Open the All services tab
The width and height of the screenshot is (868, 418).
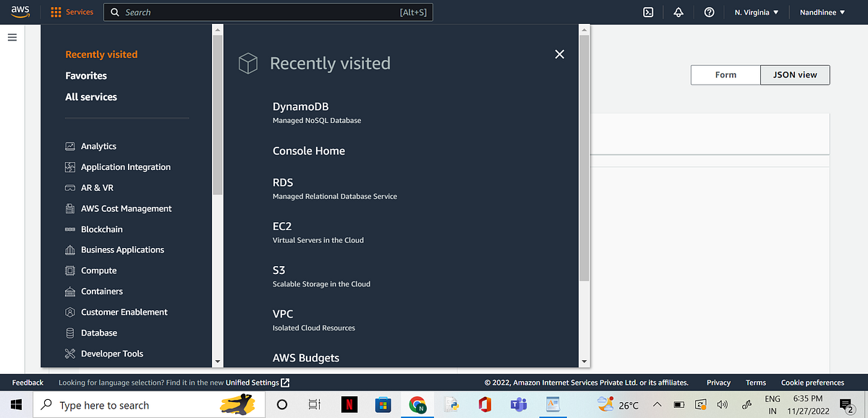pyautogui.click(x=90, y=96)
